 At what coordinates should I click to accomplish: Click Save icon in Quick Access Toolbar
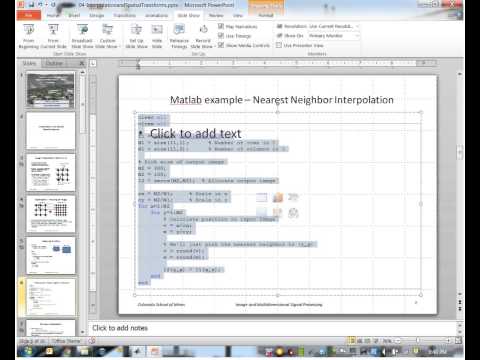(x=31, y=5)
